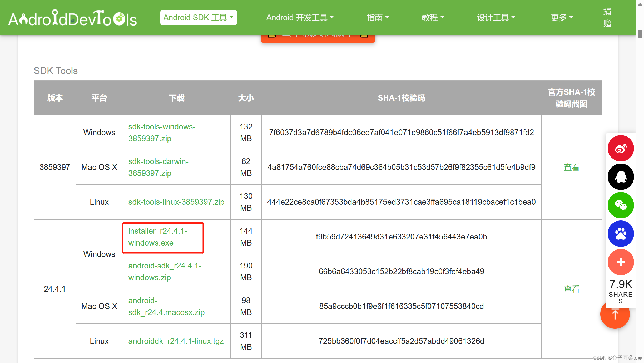Image resolution: width=644 pixels, height=363 pixels.
Task: Download sdk-tools-windows-3859397.zip
Action: 162,133
